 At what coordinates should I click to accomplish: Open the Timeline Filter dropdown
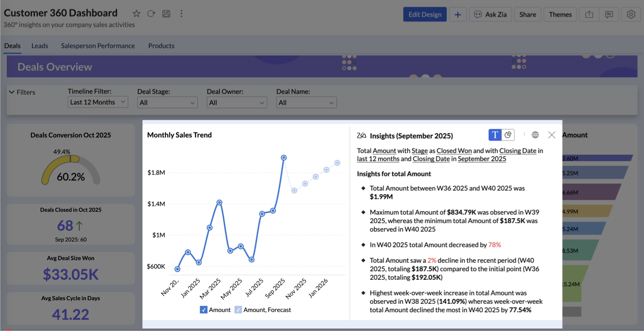pyautogui.click(x=98, y=102)
